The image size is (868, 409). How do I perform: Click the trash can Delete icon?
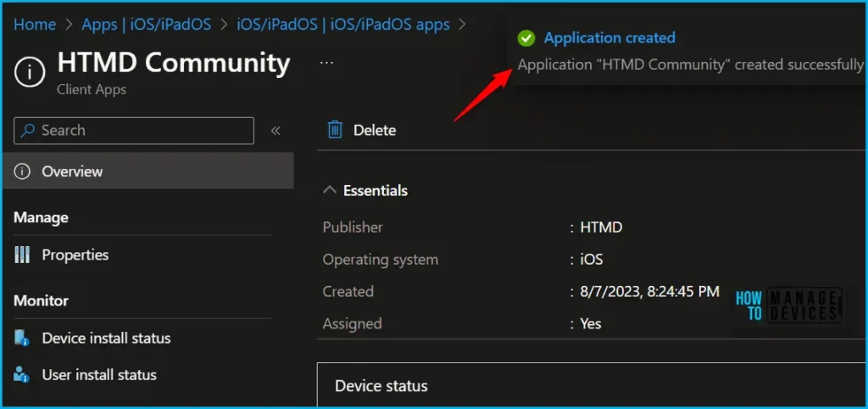coord(335,130)
